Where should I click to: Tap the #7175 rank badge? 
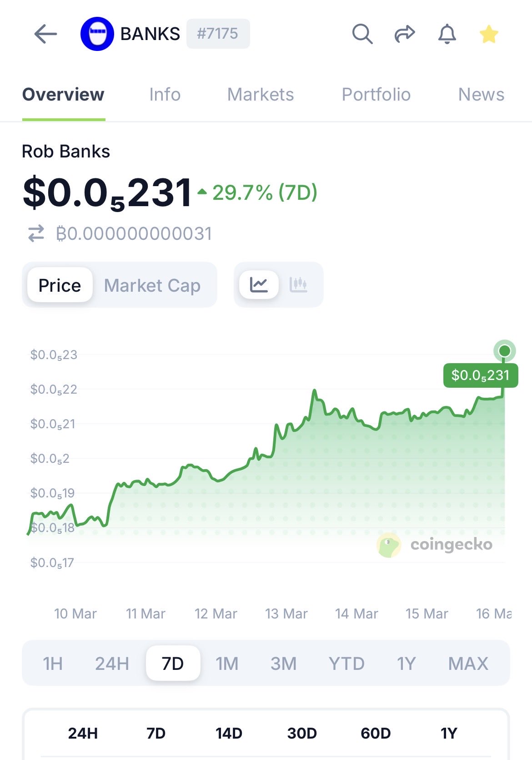point(218,34)
